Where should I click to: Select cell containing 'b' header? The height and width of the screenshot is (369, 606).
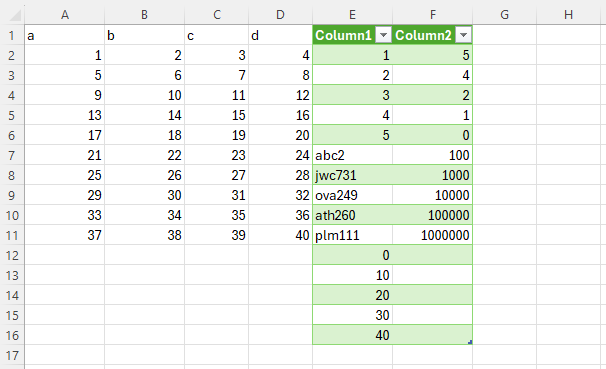coord(145,35)
